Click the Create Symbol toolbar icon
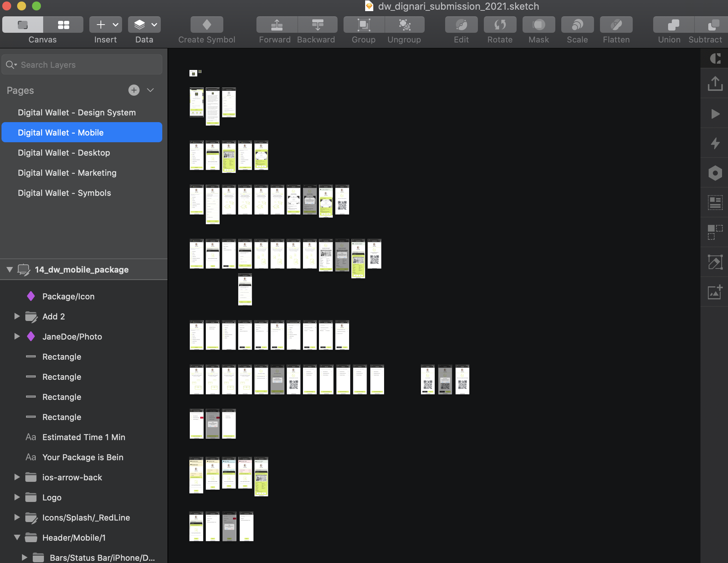Image resolution: width=728 pixels, height=563 pixels. pyautogui.click(x=207, y=25)
